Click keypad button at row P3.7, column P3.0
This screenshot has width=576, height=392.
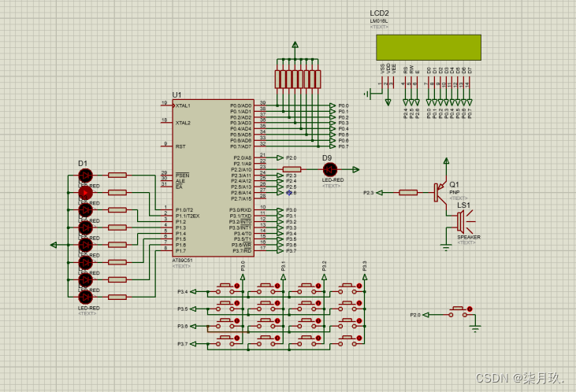pyautogui.click(x=225, y=341)
